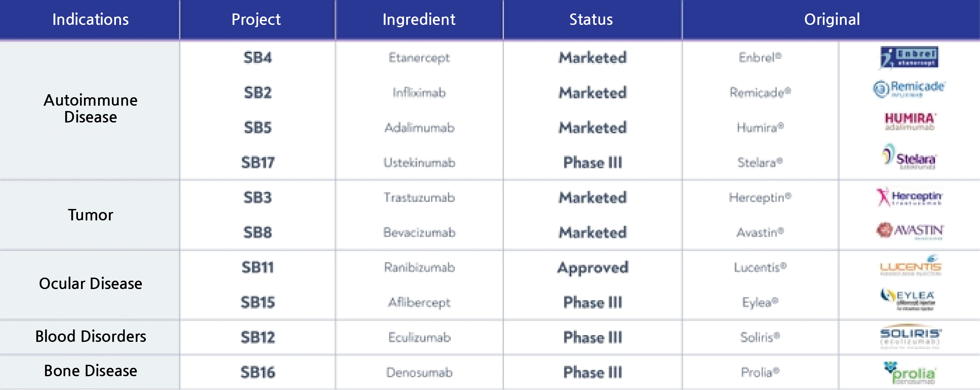Image resolution: width=980 pixels, height=390 pixels.
Task: Click the Humira brand logo
Action: (x=910, y=121)
